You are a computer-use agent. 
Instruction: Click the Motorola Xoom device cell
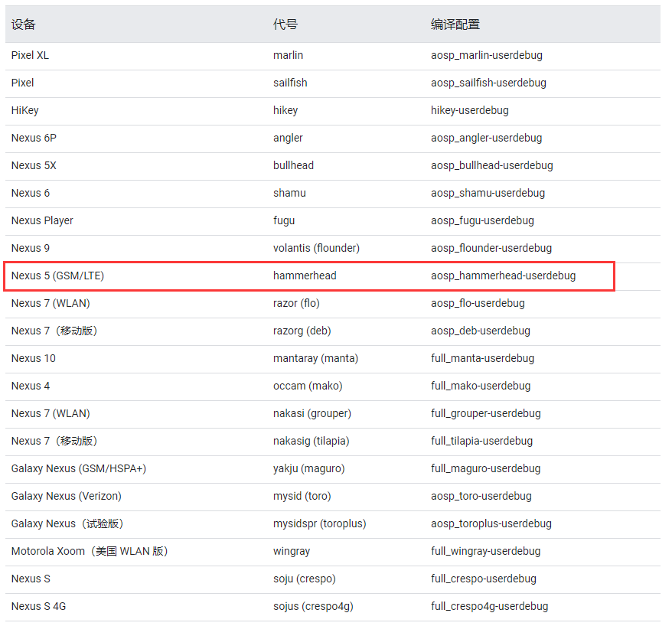tap(89, 551)
